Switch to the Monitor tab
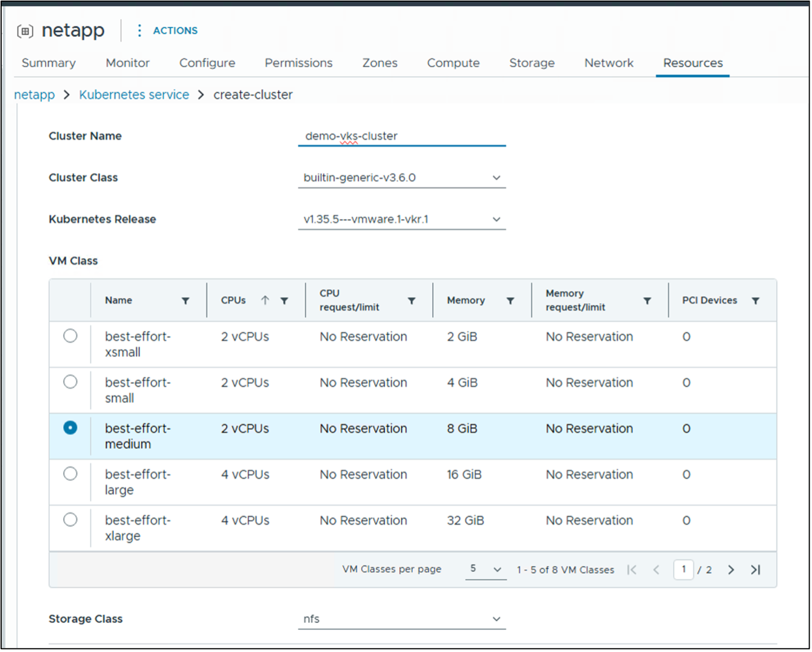 [x=128, y=63]
